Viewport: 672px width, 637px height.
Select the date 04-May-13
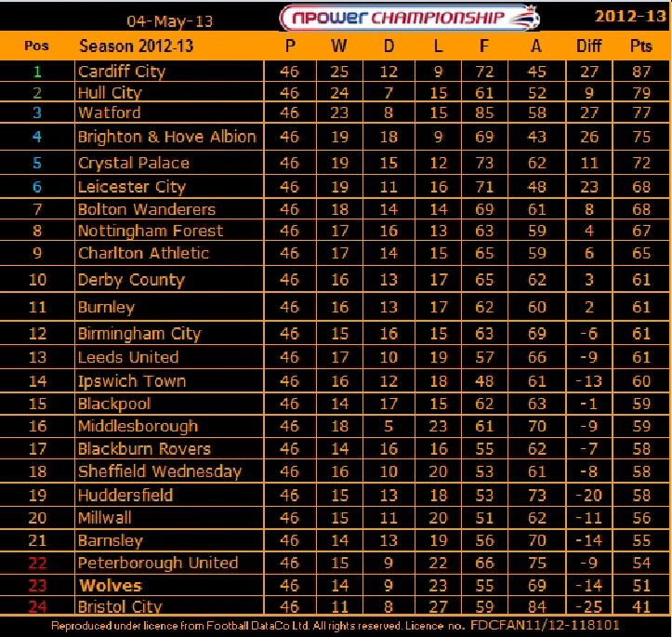[170, 21]
